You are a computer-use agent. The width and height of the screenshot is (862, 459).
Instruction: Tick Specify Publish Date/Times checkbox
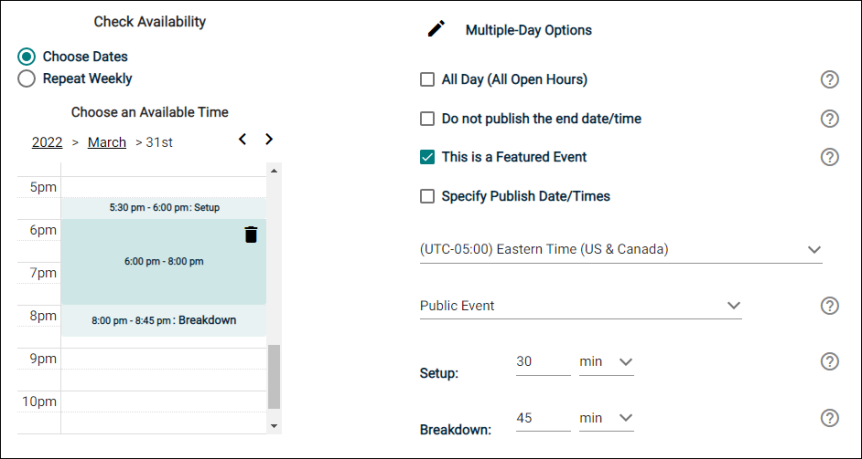(428, 196)
